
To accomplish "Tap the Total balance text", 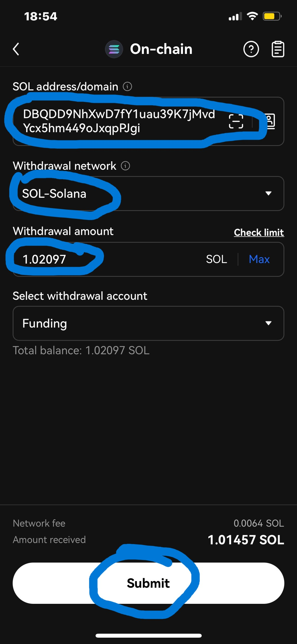I will 81,351.
